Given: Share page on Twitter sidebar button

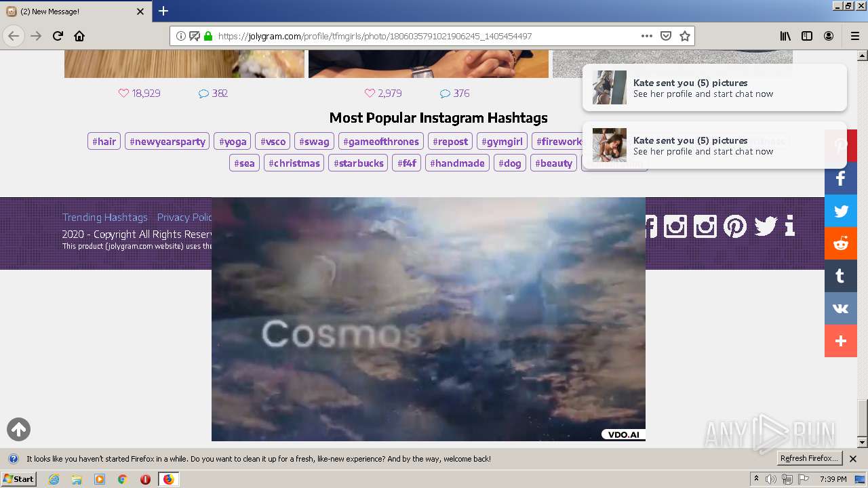Looking at the screenshot, I should [841, 211].
